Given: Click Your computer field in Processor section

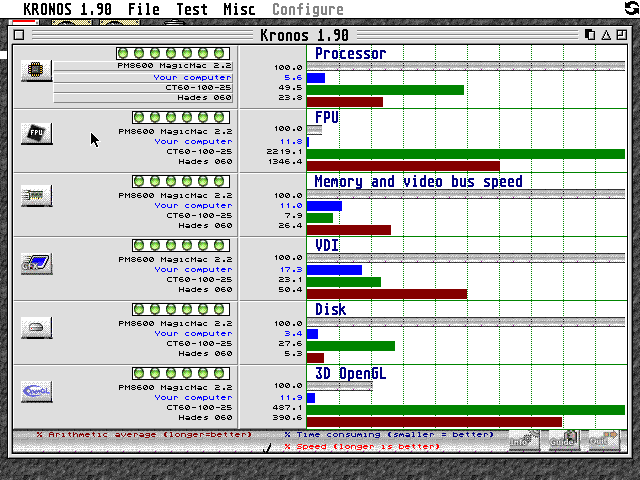Looking at the screenshot, I should pyautogui.click(x=143, y=78).
